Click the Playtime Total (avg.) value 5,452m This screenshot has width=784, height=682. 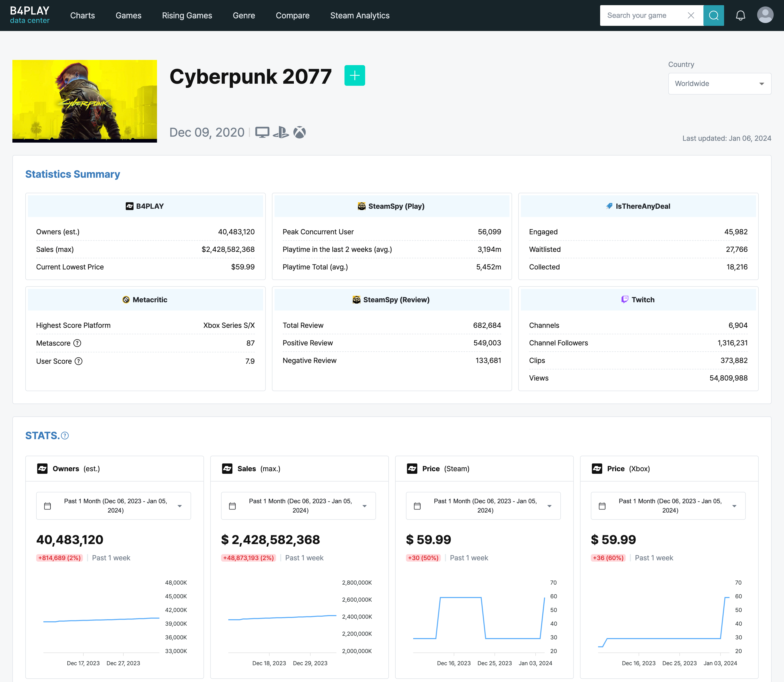pyautogui.click(x=488, y=267)
